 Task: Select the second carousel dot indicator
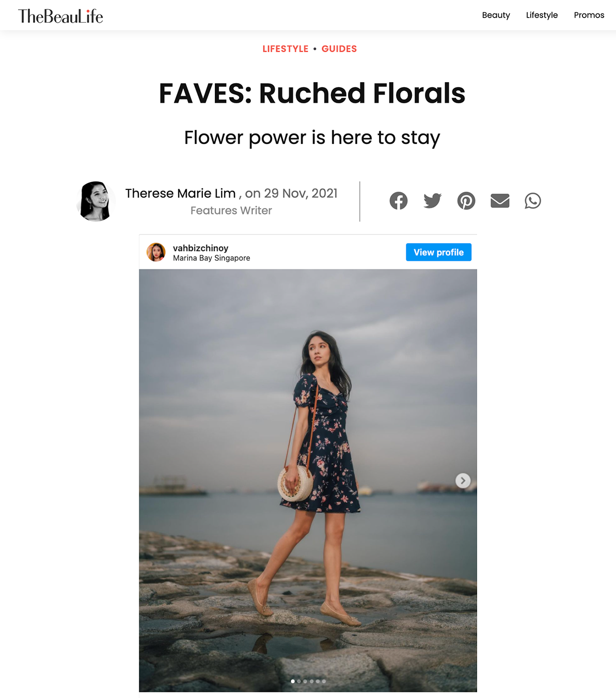(299, 681)
